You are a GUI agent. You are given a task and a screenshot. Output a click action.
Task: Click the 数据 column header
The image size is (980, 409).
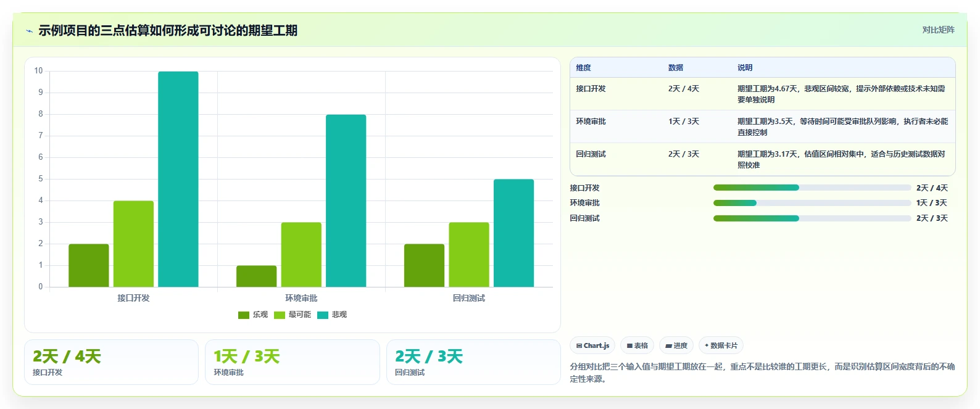pyautogui.click(x=676, y=68)
